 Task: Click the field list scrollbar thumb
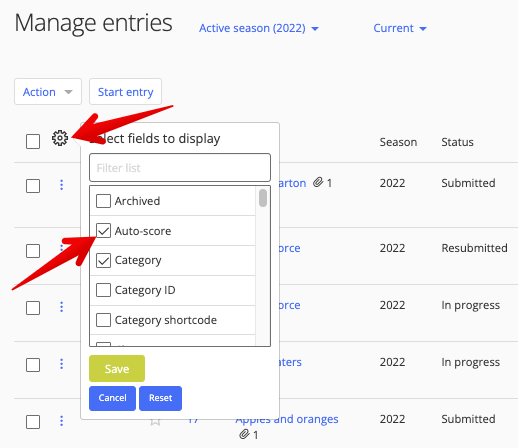pos(263,198)
